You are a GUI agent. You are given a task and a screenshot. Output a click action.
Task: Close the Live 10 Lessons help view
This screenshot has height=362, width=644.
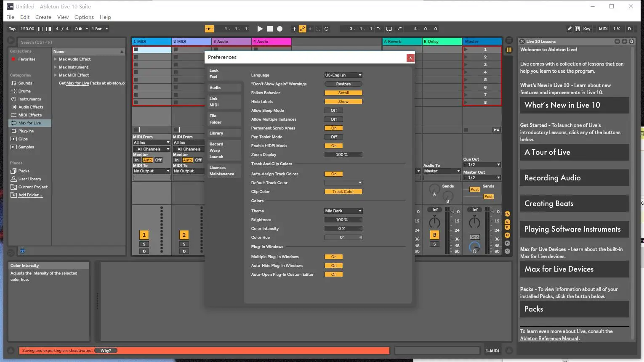click(x=522, y=41)
